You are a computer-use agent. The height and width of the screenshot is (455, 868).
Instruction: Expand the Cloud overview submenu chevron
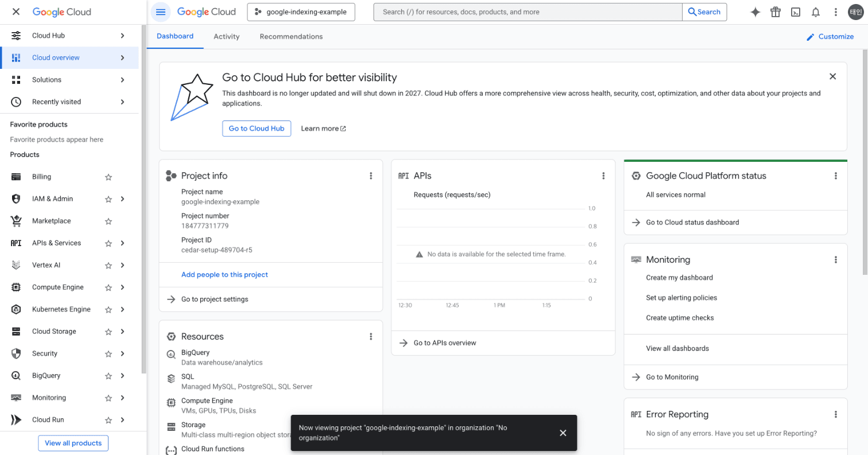click(122, 57)
